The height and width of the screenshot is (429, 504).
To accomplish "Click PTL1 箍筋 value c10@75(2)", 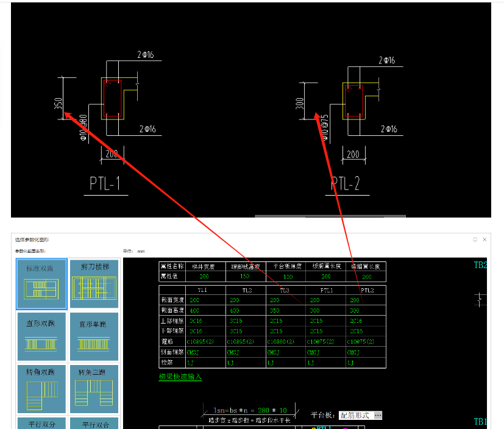I will coord(320,341).
